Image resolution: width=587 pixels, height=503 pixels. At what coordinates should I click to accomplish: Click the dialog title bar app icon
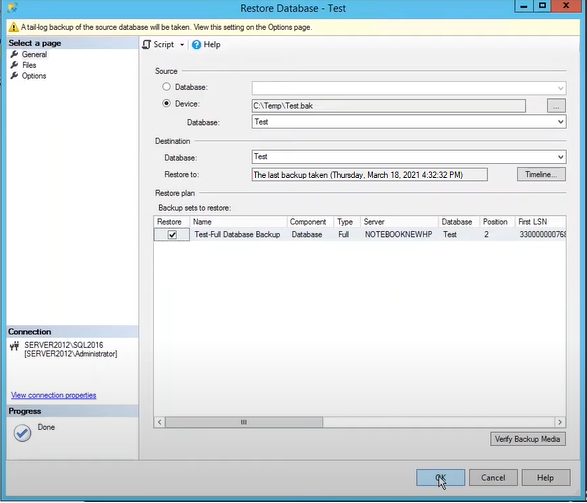click(13, 7)
